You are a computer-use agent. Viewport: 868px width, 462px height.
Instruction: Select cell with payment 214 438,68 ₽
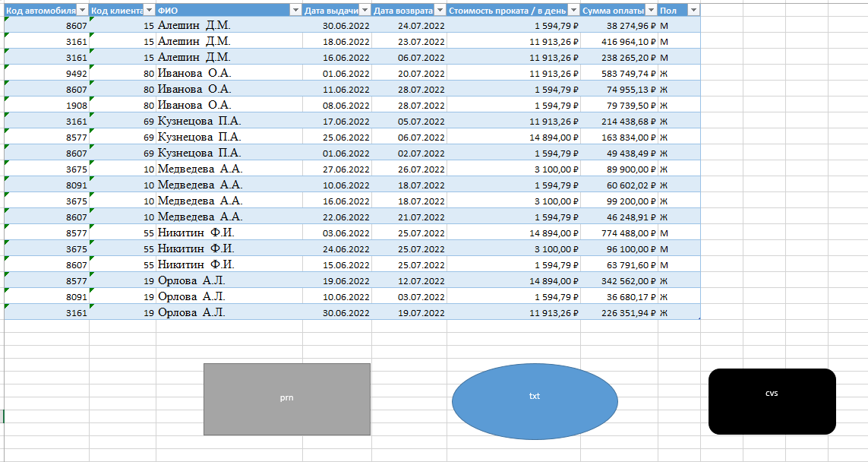[x=619, y=121]
